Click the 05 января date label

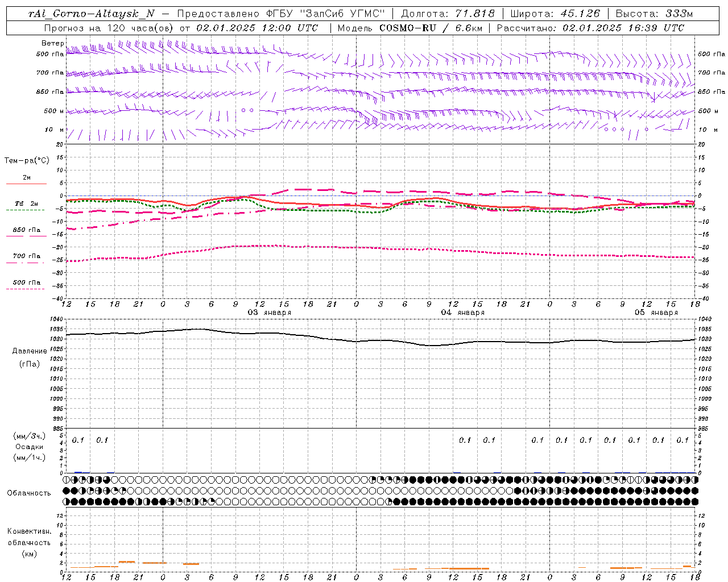[656, 313]
